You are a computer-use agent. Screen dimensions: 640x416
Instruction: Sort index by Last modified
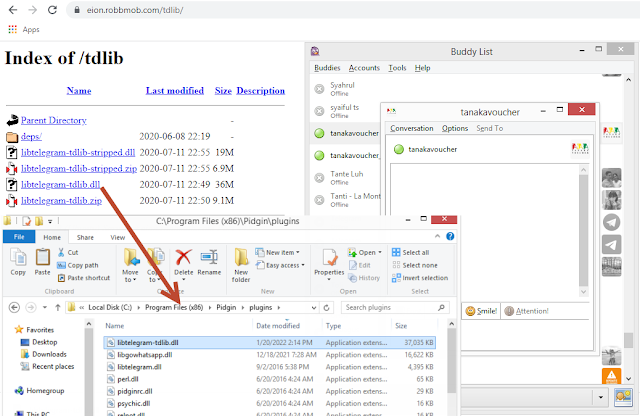[175, 91]
